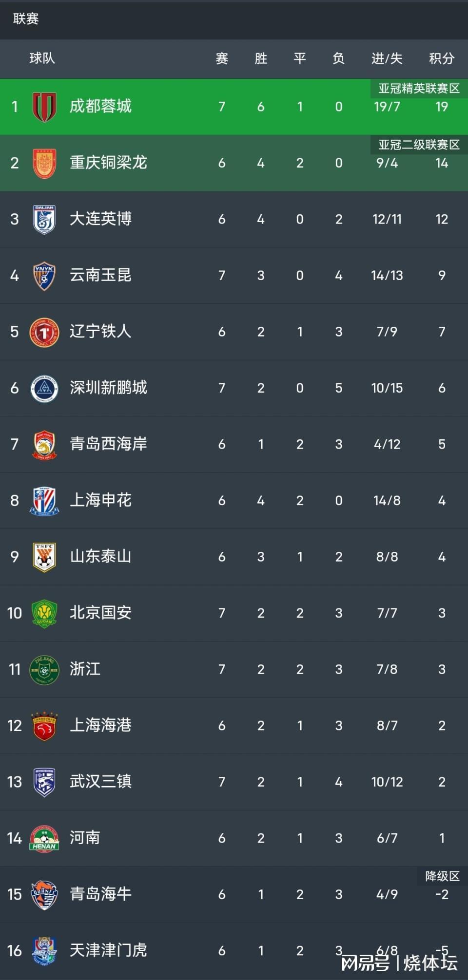Viewport: 468px width, 980px height.
Task: Click the 武汉三镇 team name
Action: [100, 781]
